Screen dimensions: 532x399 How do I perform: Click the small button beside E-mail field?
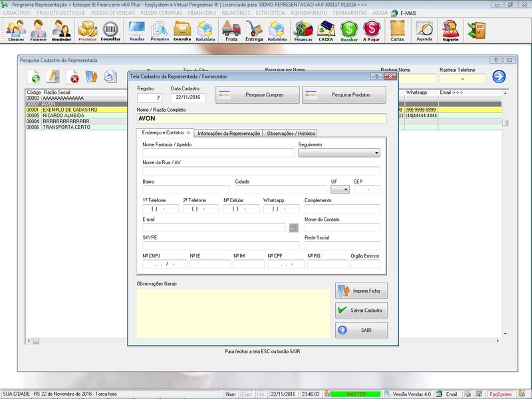point(293,228)
